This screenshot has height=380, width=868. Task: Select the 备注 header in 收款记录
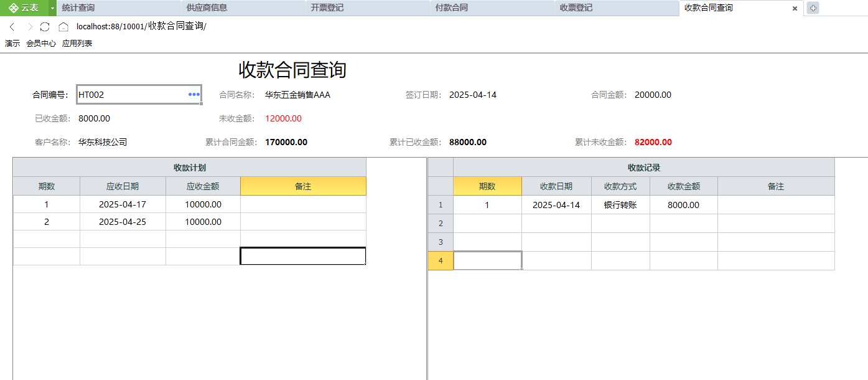pos(776,186)
